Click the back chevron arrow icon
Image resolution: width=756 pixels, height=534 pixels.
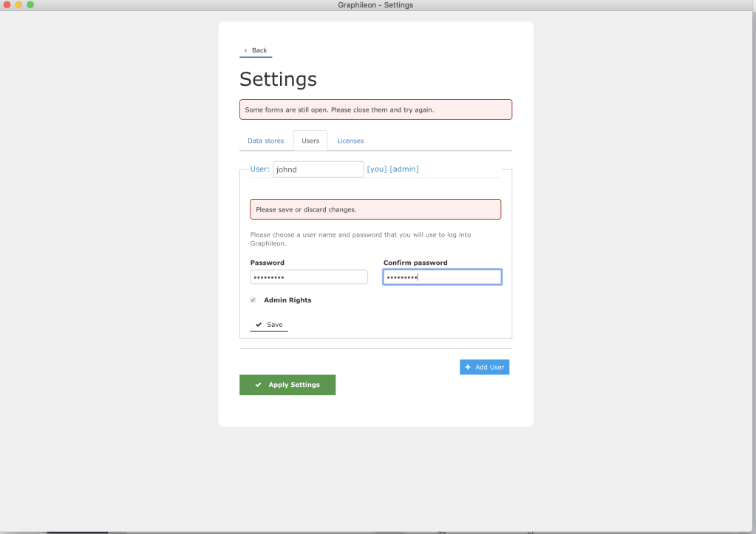click(245, 50)
